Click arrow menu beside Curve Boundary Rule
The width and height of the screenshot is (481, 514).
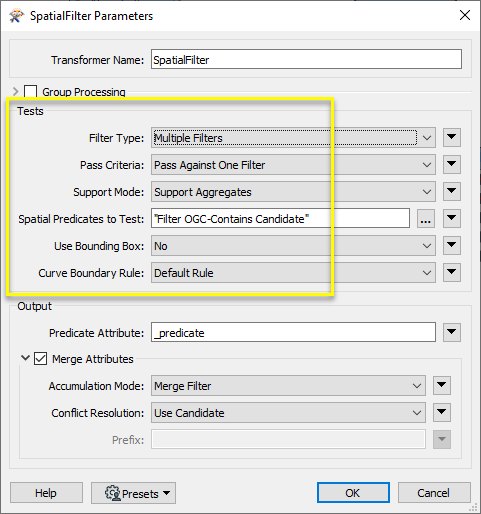point(452,273)
